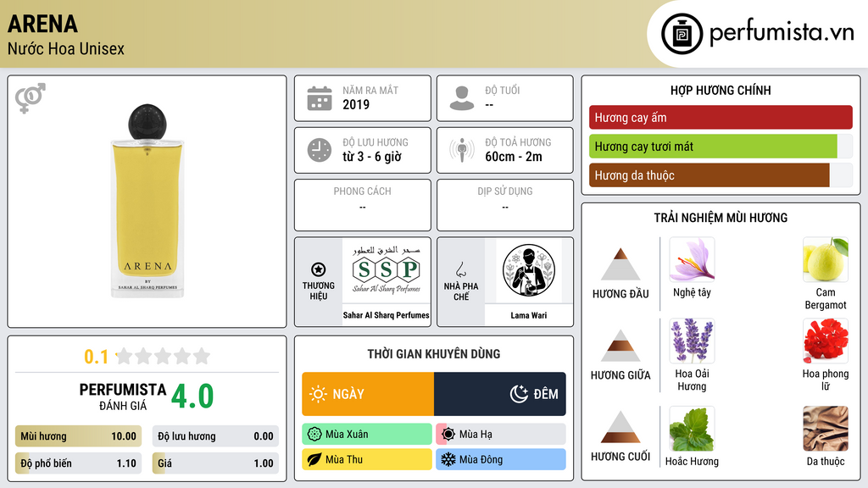Image resolution: width=868 pixels, height=488 pixels.
Task: Select the Hoa Oải Hương lavender image
Action: click(x=692, y=341)
